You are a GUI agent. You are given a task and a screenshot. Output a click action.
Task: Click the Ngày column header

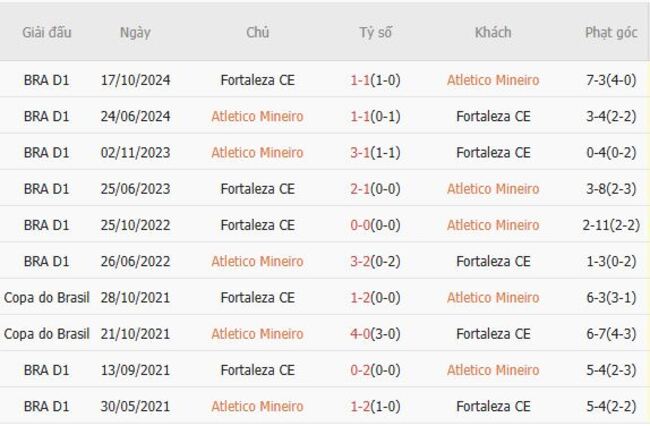click(135, 32)
